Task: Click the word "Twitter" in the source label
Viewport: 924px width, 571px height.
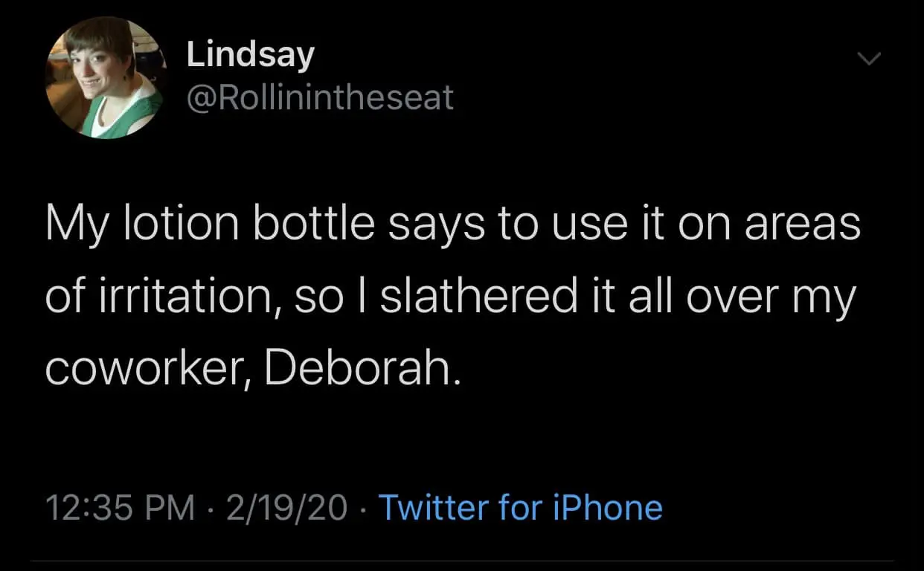Action: (x=434, y=509)
